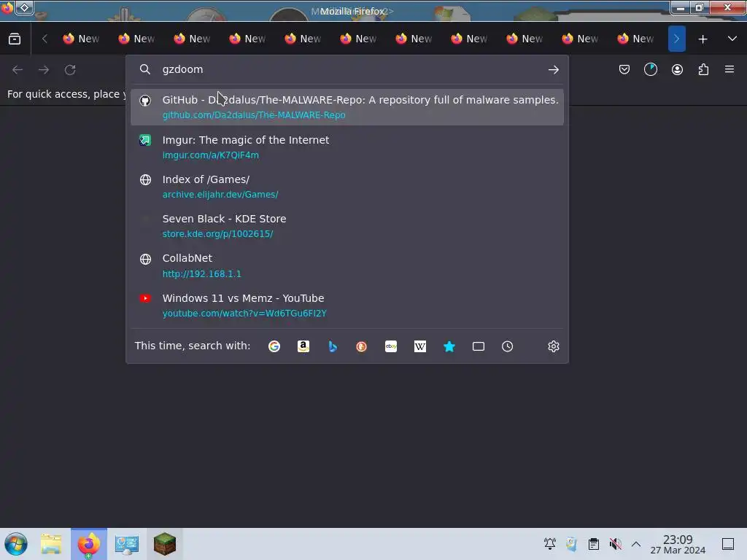Search this time with DuckDuckGo
This screenshot has width=747, height=560.
coord(362,346)
